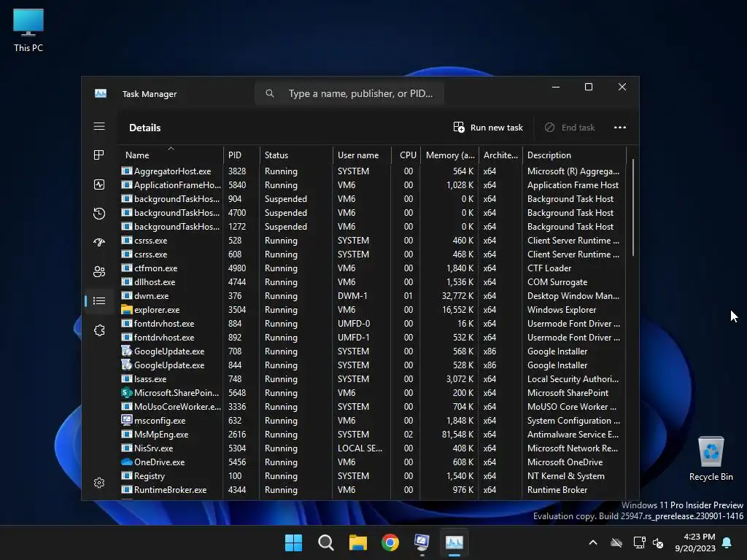Viewport: 747px width, 560px height.
Task: Launch Google Chrome from the taskbar
Action: click(x=390, y=542)
